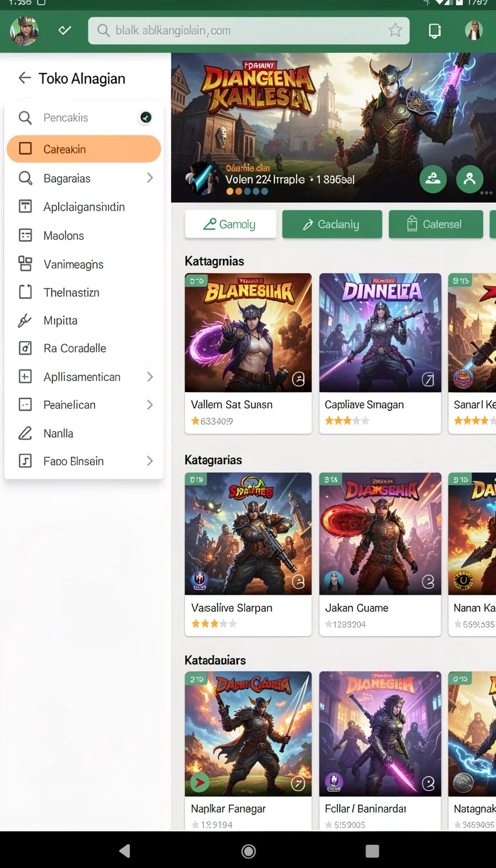Open the Fcllar / Baninardaı game title
496x868 pixels.
367,808
